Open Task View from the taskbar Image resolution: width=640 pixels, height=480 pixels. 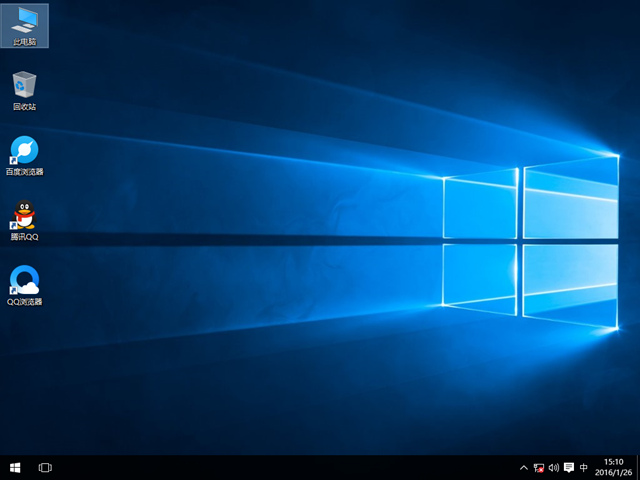45,467
